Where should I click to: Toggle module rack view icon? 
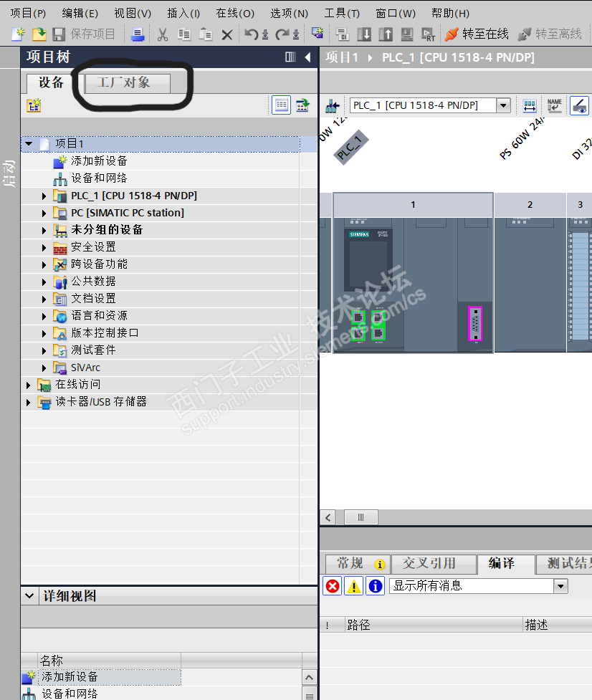[530, 106]
